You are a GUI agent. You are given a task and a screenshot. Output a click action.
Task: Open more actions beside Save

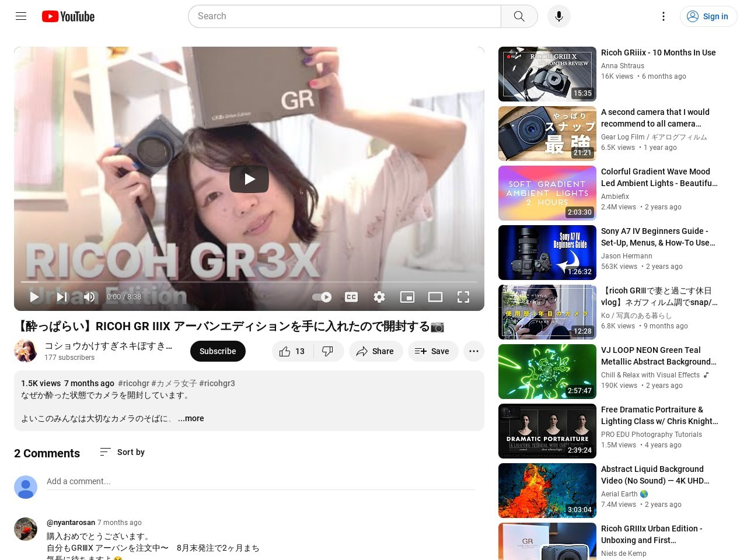[x=474, y=351]
